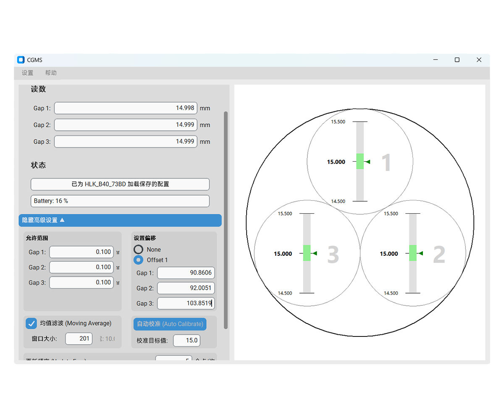
Task: Click the 窗口大小 field showing 201
Action: click(x=79, y=338)
